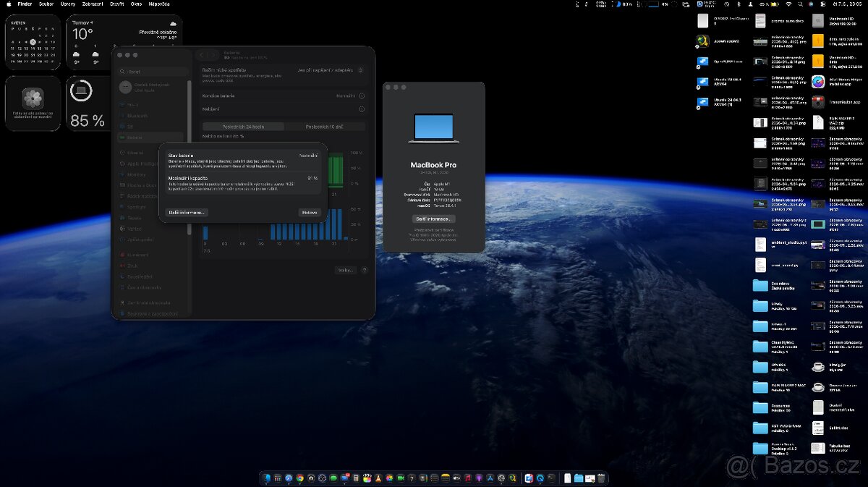Click info icon next to Kondice baterie
868x487 pixels.
click(x=361, y=96)
